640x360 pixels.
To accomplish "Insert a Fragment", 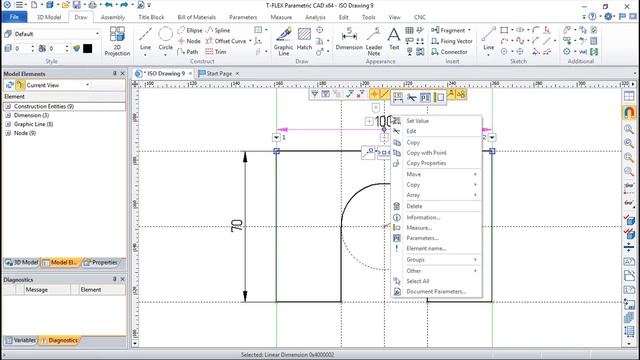I will [448, 30].
